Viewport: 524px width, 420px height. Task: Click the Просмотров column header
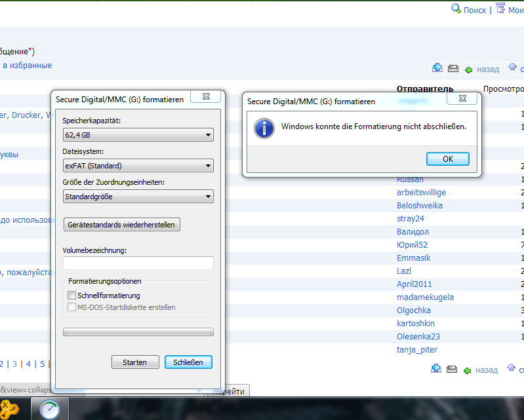(x=503, y=89)
